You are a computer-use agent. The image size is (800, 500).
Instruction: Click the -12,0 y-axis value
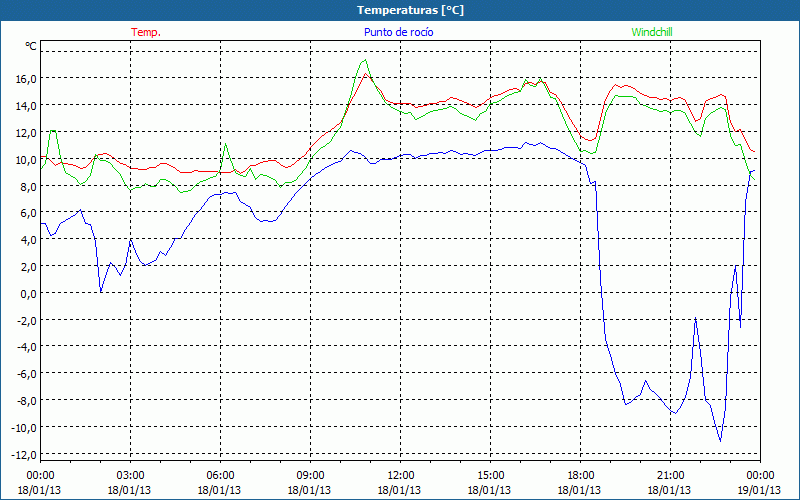click(24, 455)
